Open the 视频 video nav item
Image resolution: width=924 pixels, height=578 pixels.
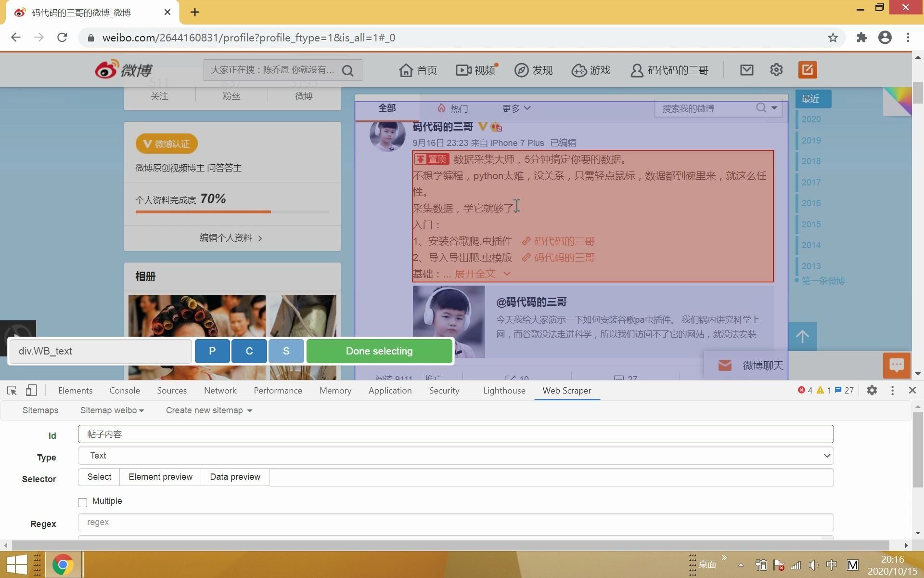click(475, 70)
